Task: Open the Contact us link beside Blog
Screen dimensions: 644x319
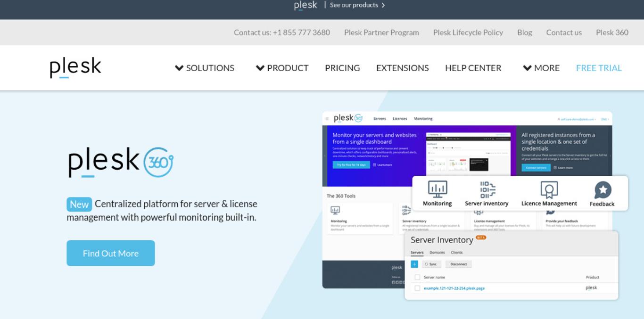Action: pos(564,33)
